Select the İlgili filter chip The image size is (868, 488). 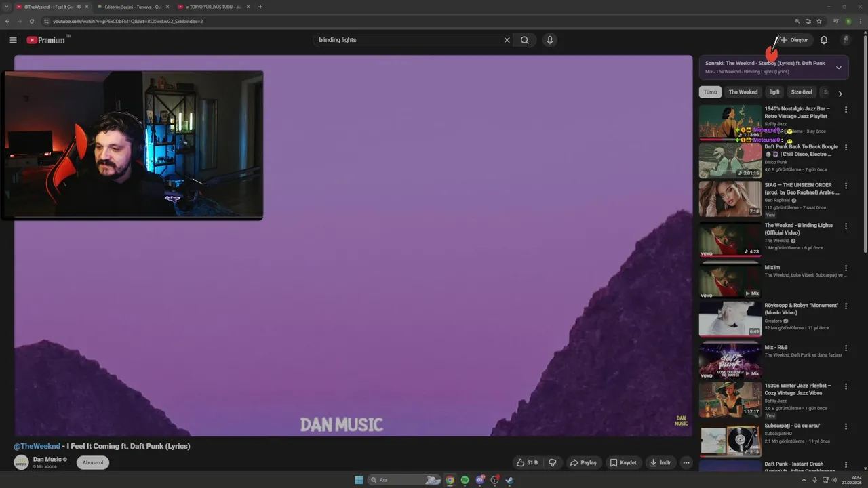(774, 92)
